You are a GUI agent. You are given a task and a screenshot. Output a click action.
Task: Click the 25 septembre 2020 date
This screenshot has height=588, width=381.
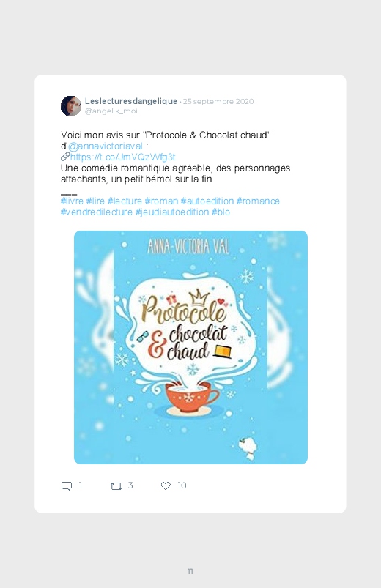point(218,101)
